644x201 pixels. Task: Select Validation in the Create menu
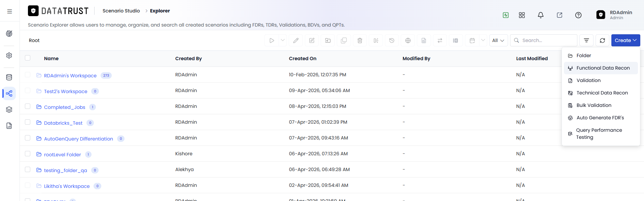coord(601,80)
